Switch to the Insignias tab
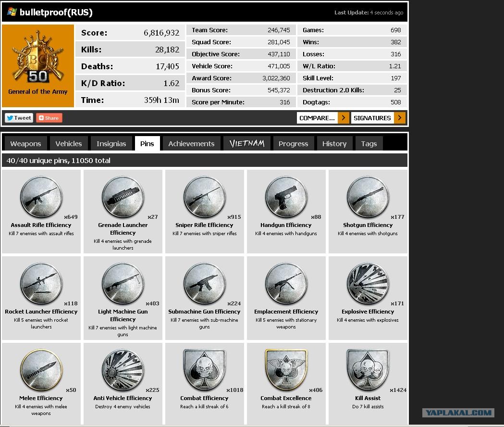Viewport: 504px width, 427px height. tap(111, 143)
